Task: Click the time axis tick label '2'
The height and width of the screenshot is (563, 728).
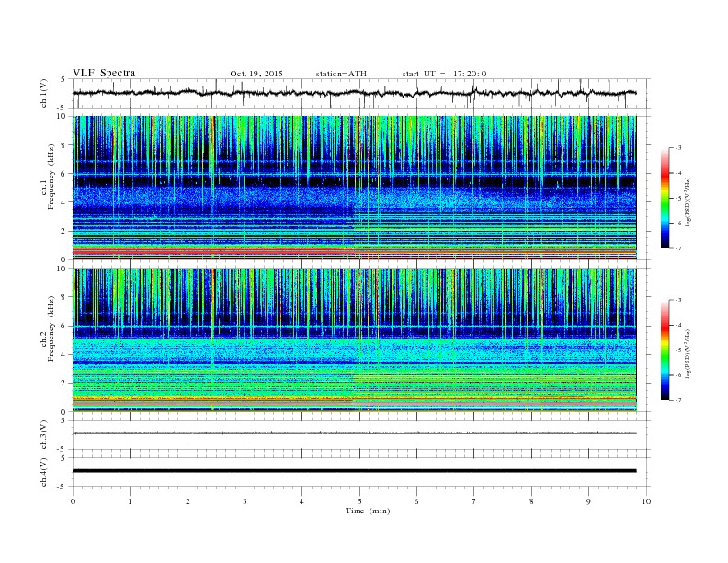Action: click(188, 501)
